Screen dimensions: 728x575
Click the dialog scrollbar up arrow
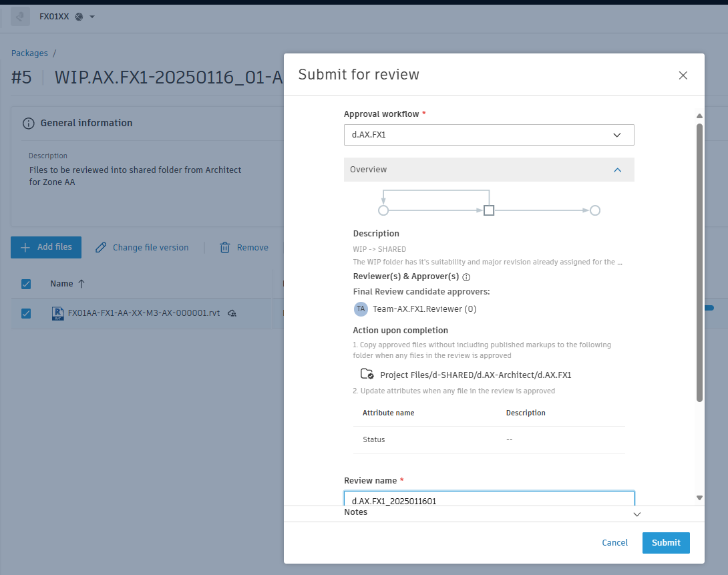pyautogui.click(x=699, y=116)
